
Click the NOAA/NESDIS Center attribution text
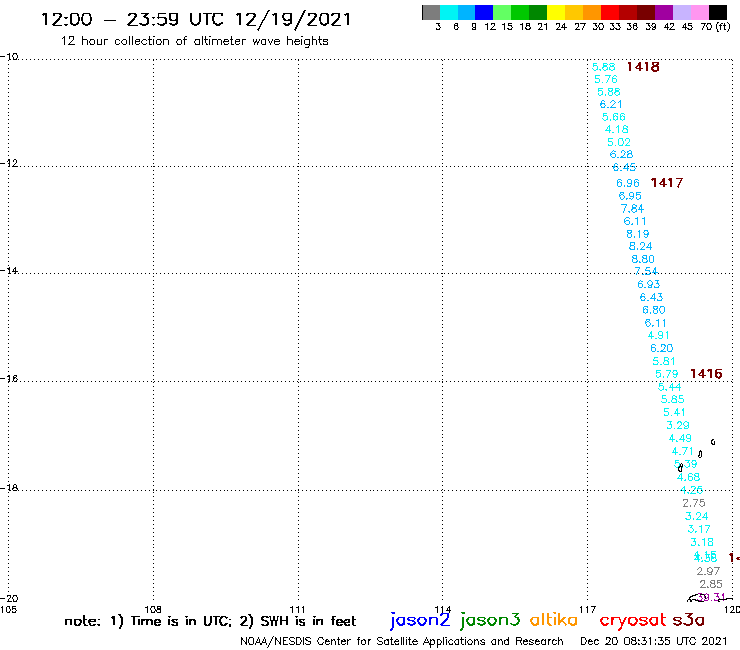402,642
